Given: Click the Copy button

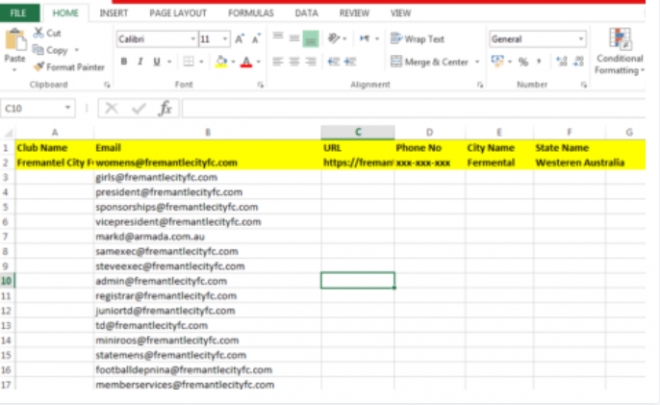Looking at the screenshot, I should pyautogui.click(x=56, y=50).
